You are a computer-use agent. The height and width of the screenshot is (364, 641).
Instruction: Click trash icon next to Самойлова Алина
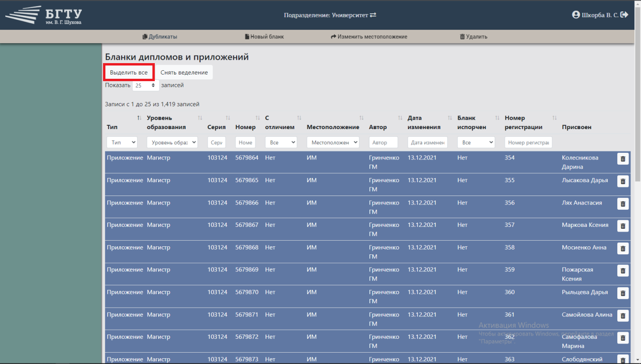[x=623, y=316]
